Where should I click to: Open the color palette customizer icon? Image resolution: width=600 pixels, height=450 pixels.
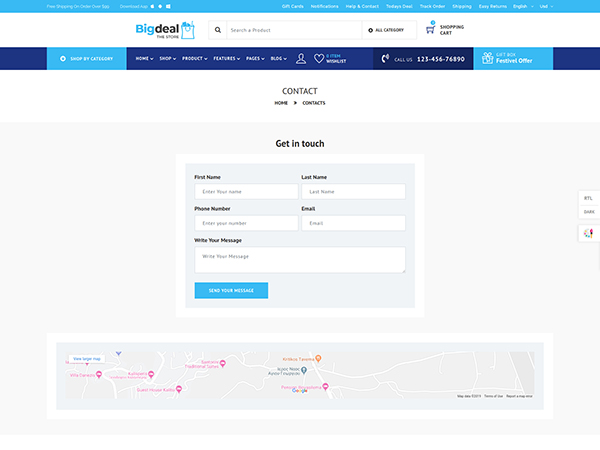pos(588,233)
